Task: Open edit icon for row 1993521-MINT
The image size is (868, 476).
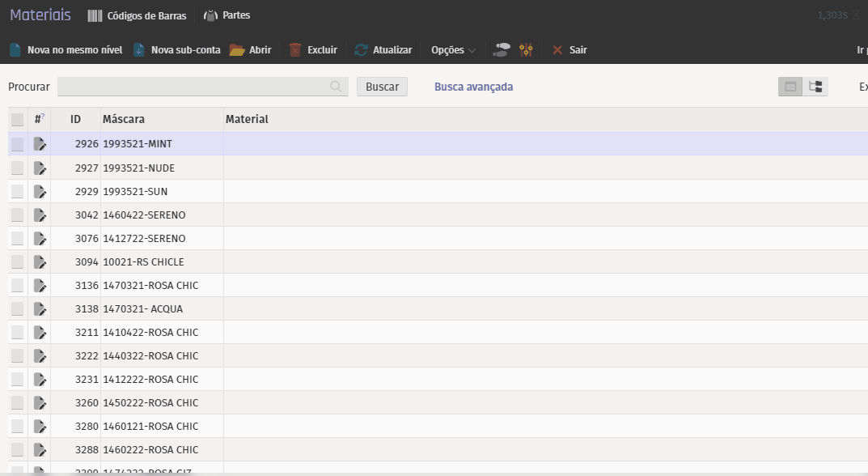Action: click(40, 144)
